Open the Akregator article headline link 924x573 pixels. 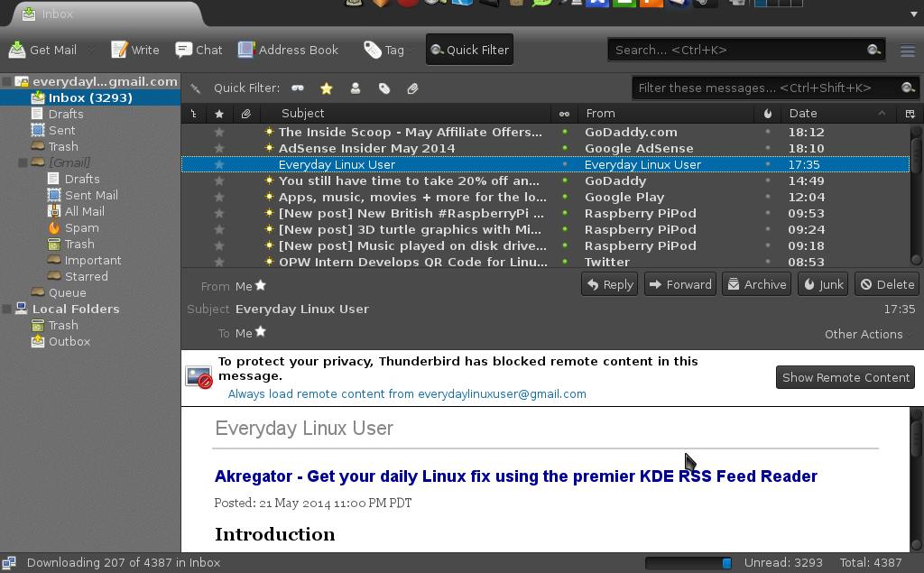[x=515, y=476]
